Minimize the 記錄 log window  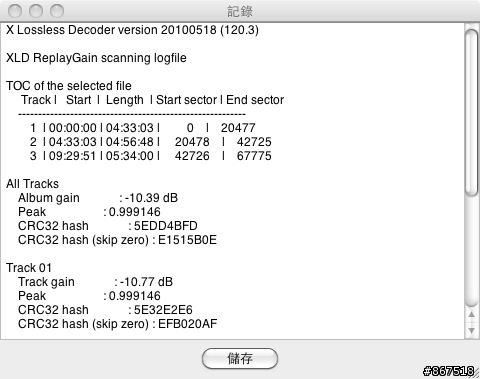[36, 11]
